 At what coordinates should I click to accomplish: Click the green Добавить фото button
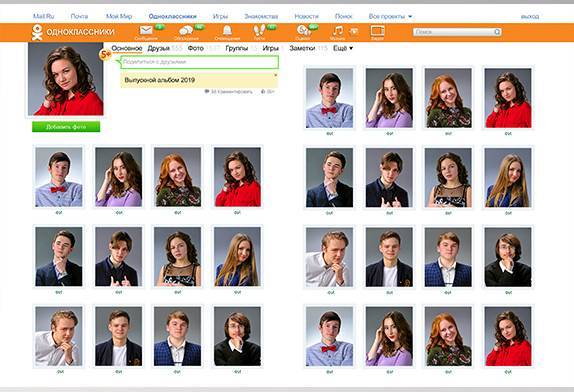[x=66, y=127]
